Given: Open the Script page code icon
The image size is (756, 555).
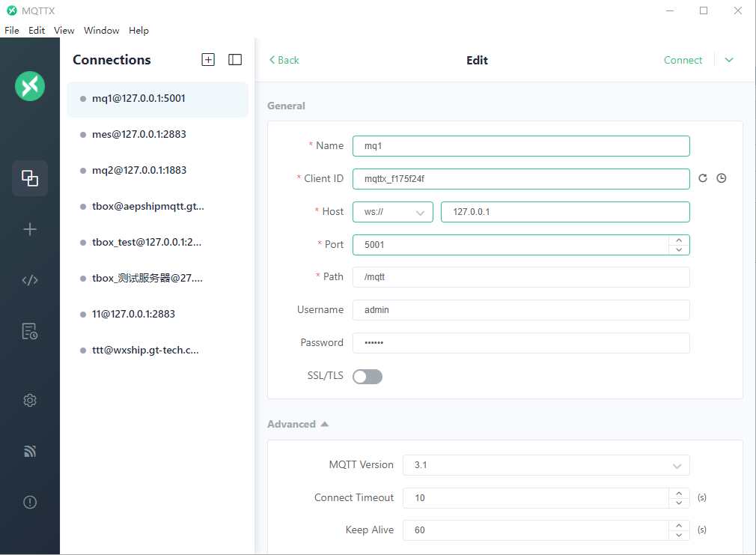Looking at the screenshot, I should [x=30, y=280].
